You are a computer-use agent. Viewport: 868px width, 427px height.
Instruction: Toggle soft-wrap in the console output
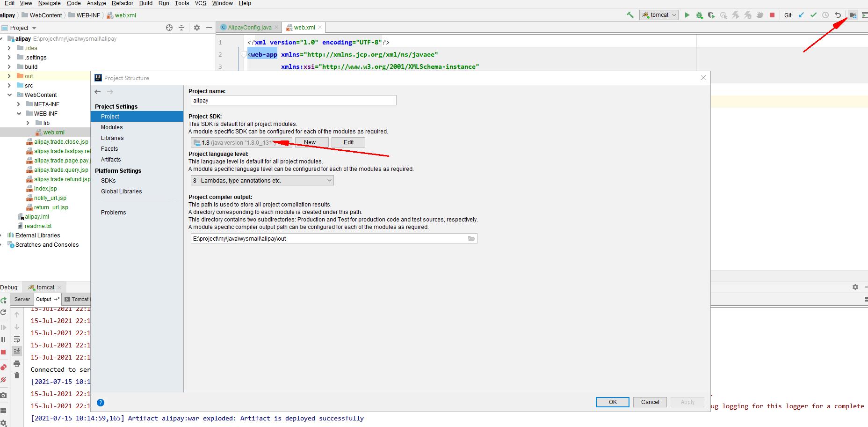(17, 339)
